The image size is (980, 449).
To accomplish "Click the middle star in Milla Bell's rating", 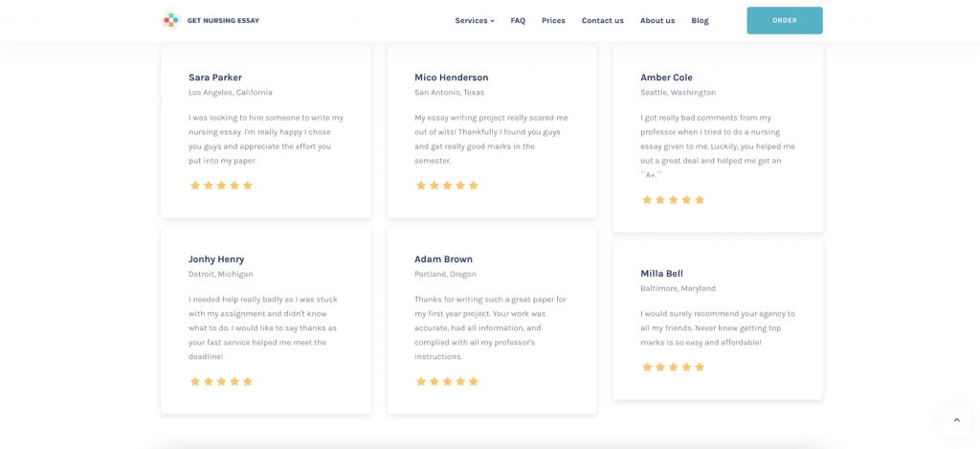I will tap(673, 367).
